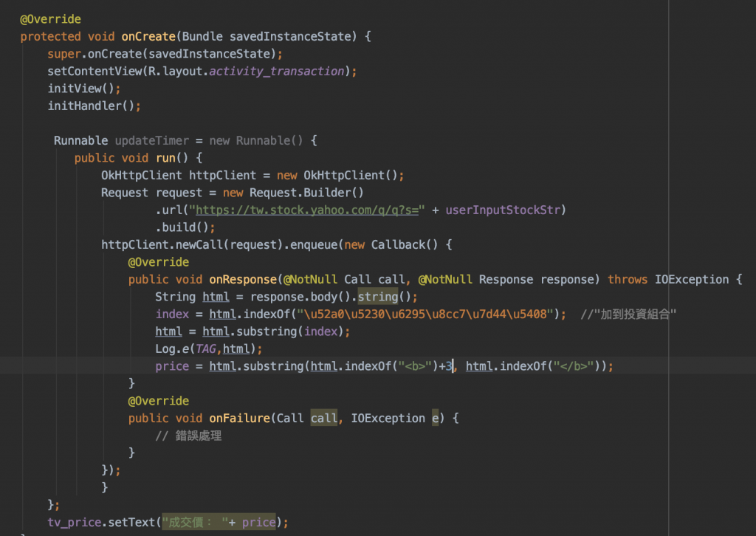
Task: Click the httpClient variable declaration
Action: [x=222, y=176]
